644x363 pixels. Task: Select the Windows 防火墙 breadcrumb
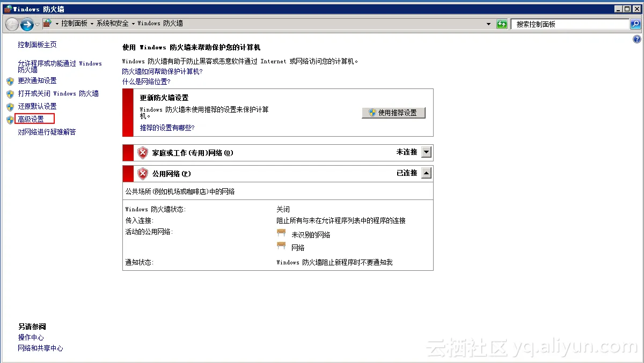point(160,24)
